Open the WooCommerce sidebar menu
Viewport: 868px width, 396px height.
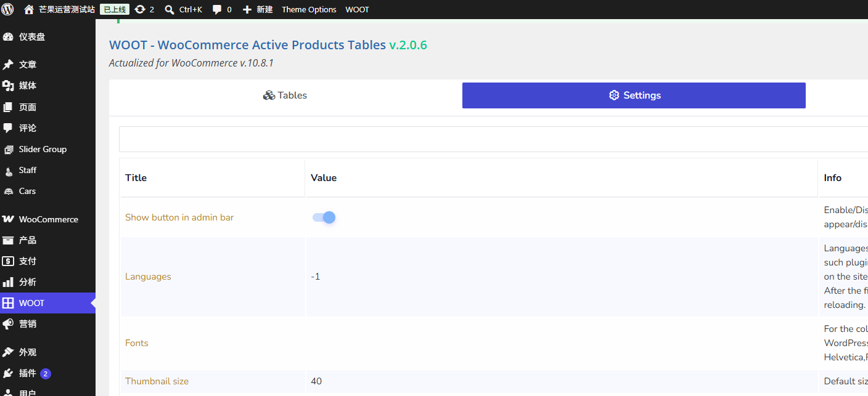tap(47, 219)
